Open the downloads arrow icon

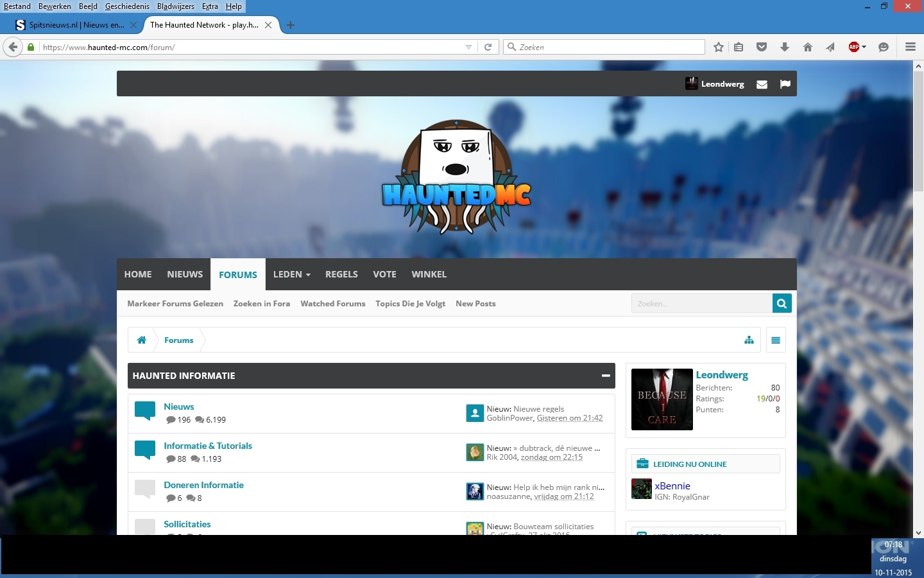pyautogui.click(x=784, y=47)
